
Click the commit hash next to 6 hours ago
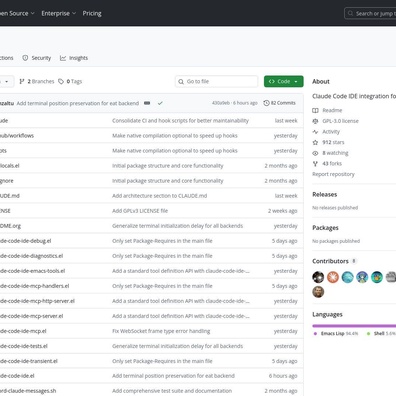click(x=221, y=103)
